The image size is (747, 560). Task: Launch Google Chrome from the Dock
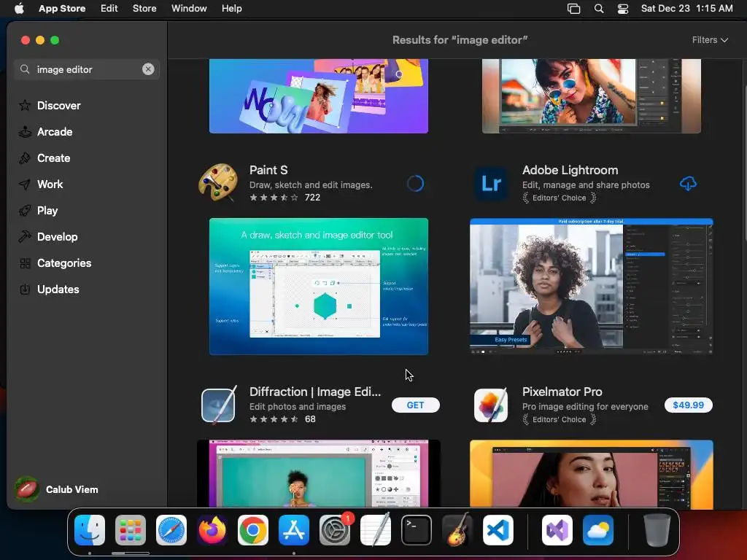[253, 530]
